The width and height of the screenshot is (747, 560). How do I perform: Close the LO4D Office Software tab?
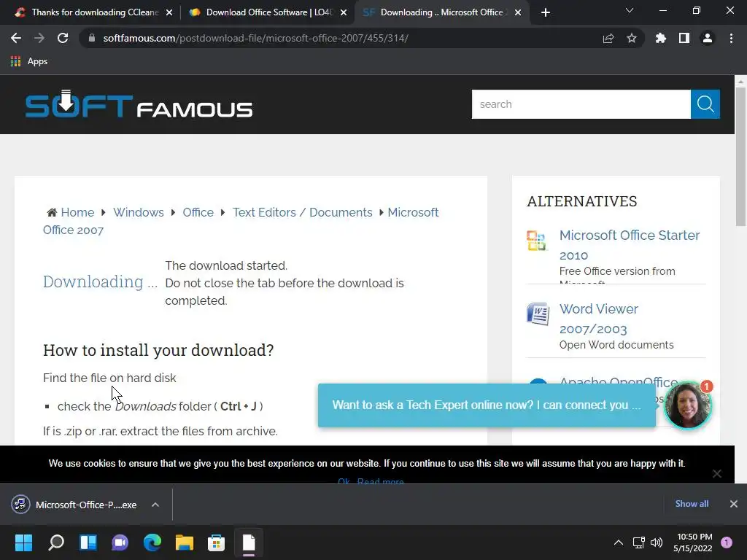(344, 13)
